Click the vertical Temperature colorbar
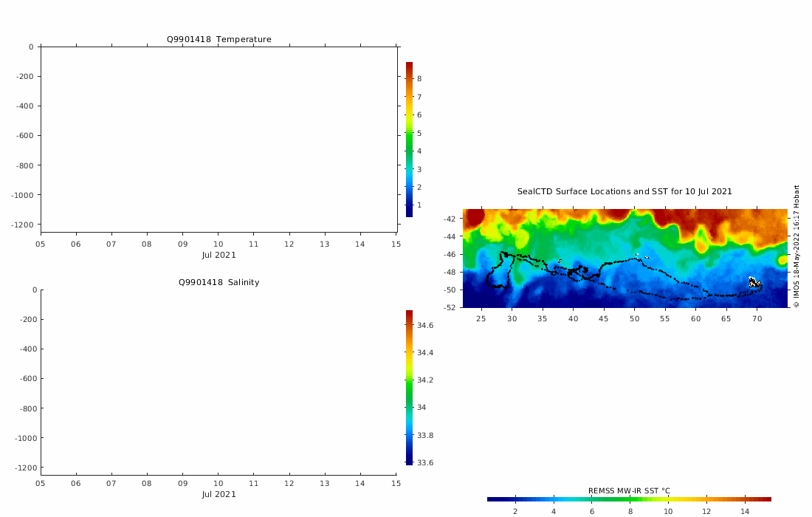Screen dimensions: 812x517 pos(409,140)
